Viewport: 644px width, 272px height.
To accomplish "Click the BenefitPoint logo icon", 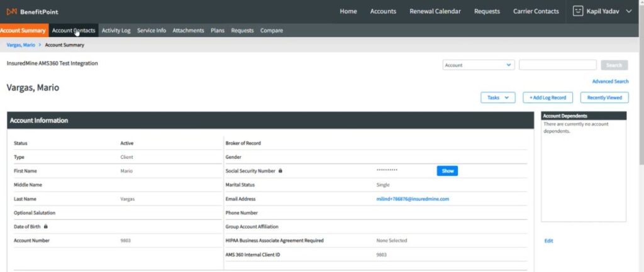I will click(11, 11).
